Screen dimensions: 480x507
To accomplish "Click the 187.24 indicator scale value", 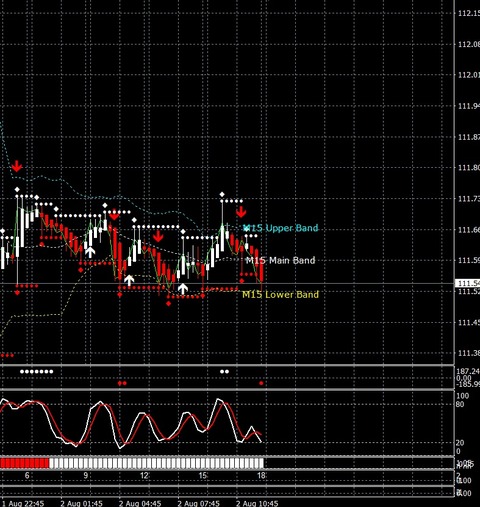I will pyautogui.click(x=468, y=371).
